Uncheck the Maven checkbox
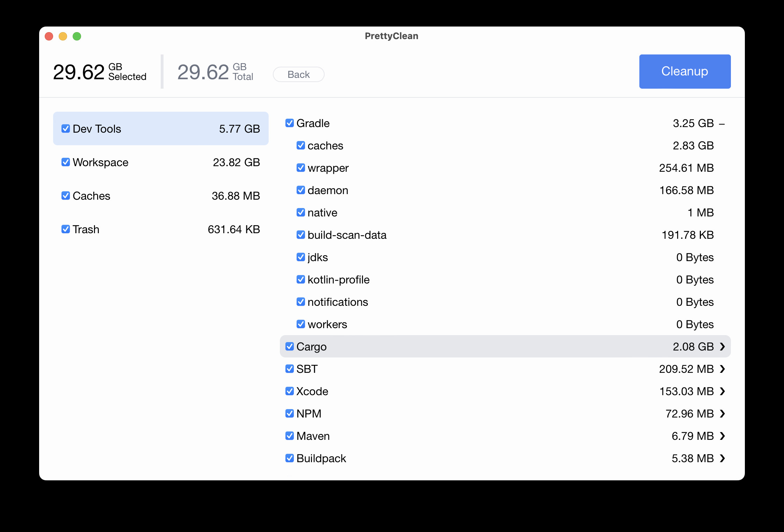 pos(290,436)
